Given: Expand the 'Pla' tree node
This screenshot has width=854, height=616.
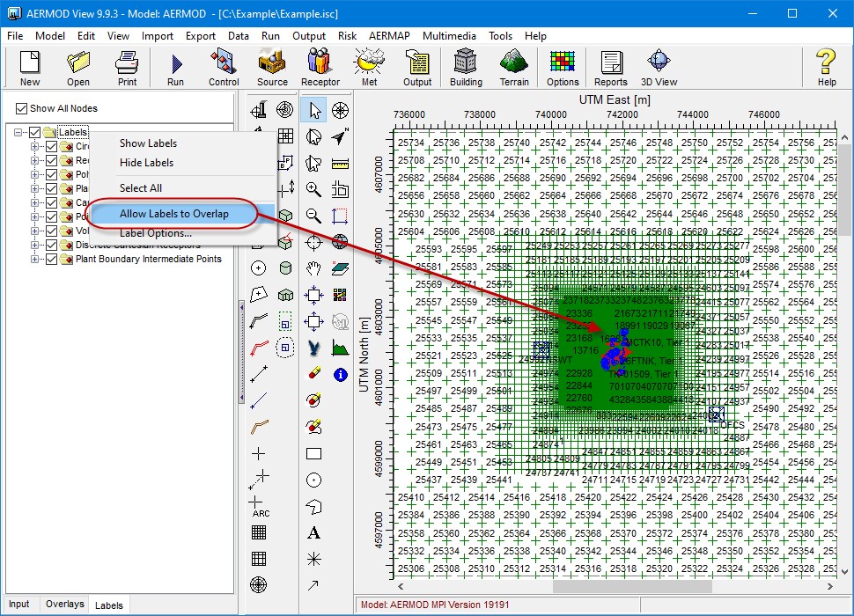Looking at the screenshot, I should (35, 189).
